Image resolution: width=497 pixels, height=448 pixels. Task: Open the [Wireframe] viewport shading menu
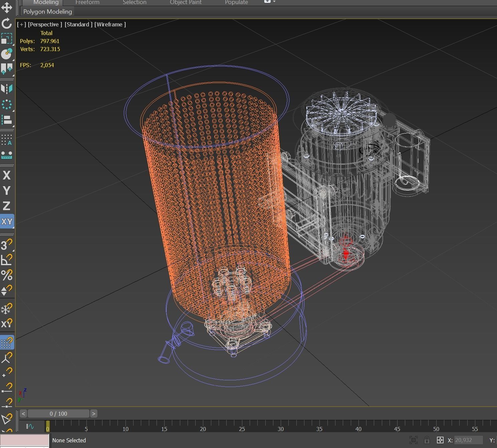pos(110,24)
